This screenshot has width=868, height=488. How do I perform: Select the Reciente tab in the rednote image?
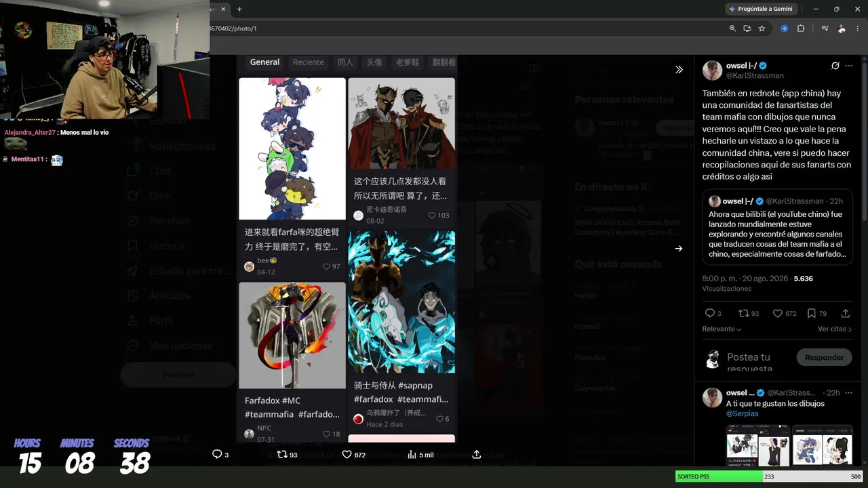[x=309, y=62]
